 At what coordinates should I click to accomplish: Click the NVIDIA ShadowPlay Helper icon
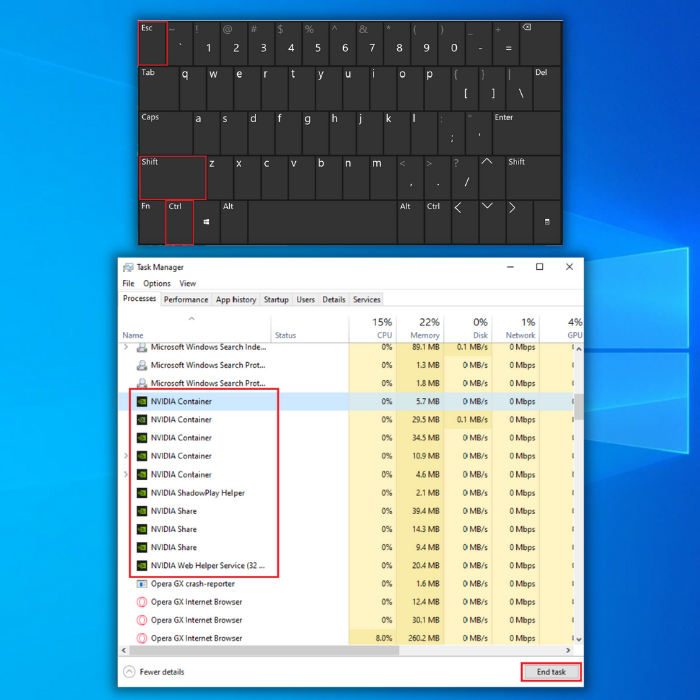point(142,493)
